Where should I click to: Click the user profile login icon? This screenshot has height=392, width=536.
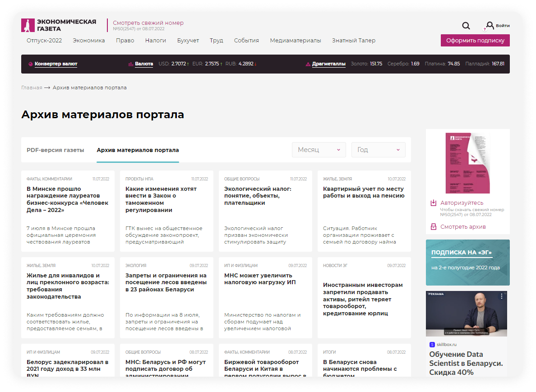tap(490, 26)
